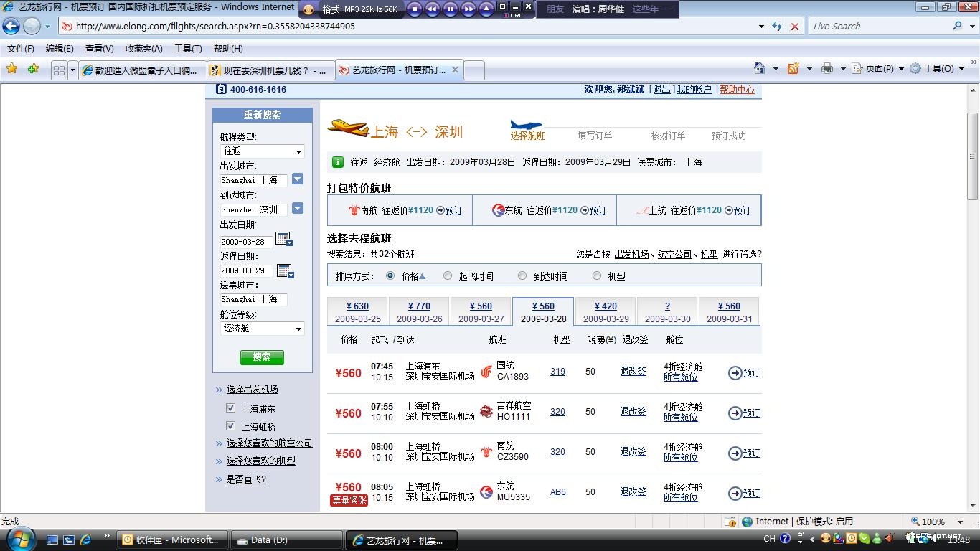Open the 舱位等级 经济舱 dropdown

(x=263, y=329)
